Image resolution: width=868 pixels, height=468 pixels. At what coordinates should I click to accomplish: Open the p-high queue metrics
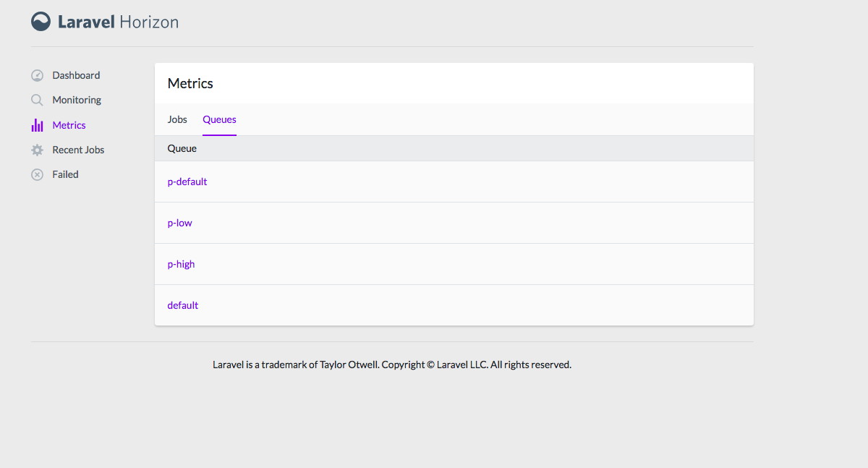coord(181,264)
